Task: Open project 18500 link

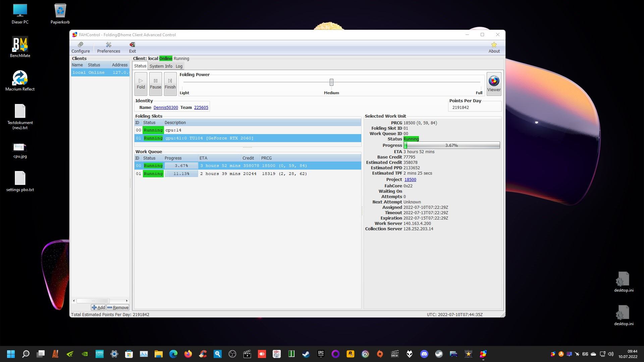Action: coord(410,180)
